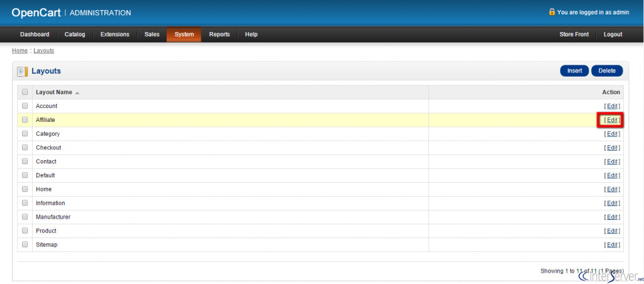Check the Sitemap layout checkbox

pyautogui.click(x=25, y=244)
